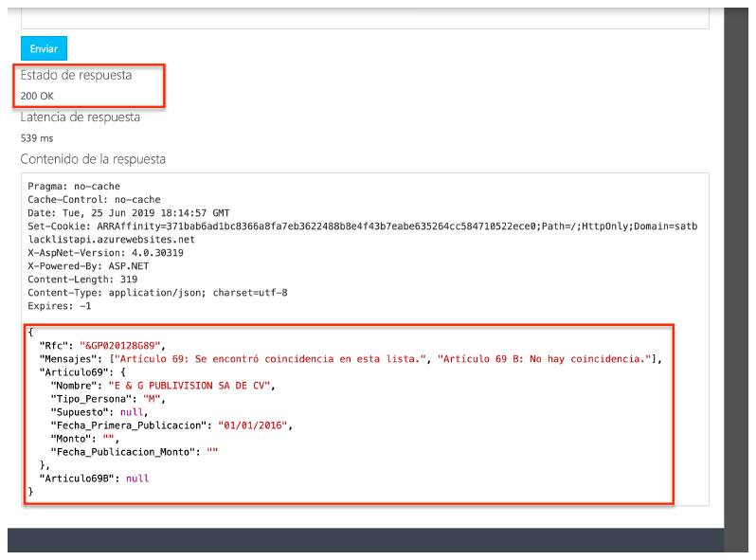The image size is (756, 560).
Task: Click the "Articulo69B" null value
Action: [x=137, y=479]
